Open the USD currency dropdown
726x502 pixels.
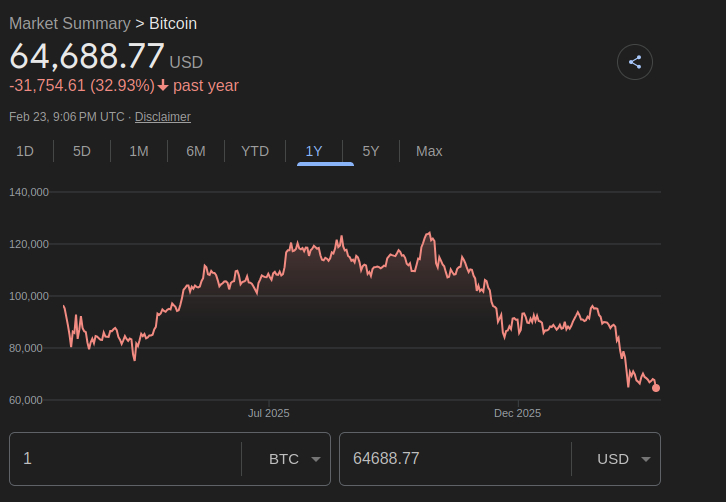tap(624, 459)
